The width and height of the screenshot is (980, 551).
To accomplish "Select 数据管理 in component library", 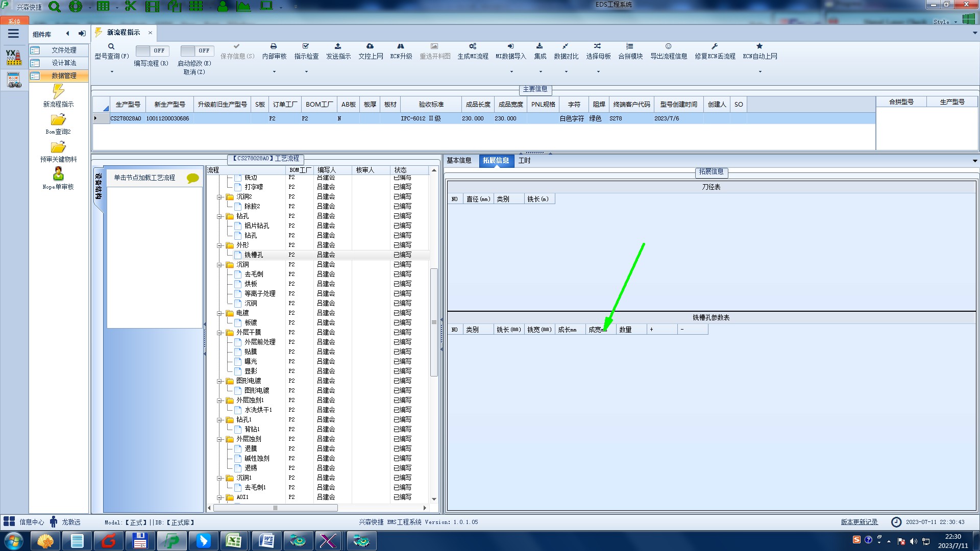I will [63, 76].
